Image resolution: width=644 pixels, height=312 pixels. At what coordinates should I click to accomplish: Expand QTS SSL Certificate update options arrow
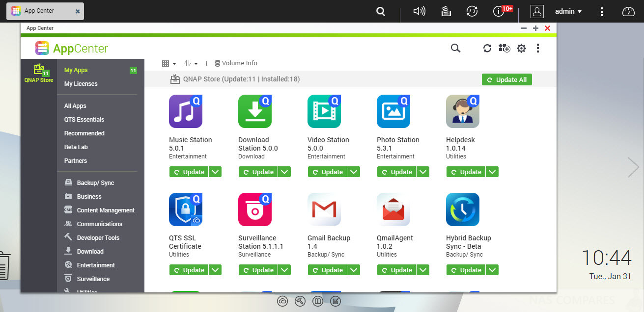[215, 270]
